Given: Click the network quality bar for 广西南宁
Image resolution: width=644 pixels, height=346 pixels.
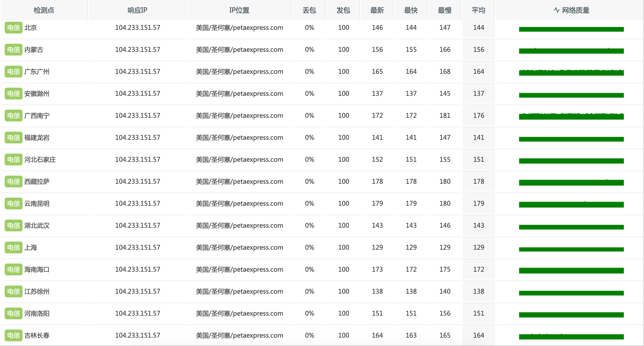Looking at the screenshot, I should (x=571, y=116).
